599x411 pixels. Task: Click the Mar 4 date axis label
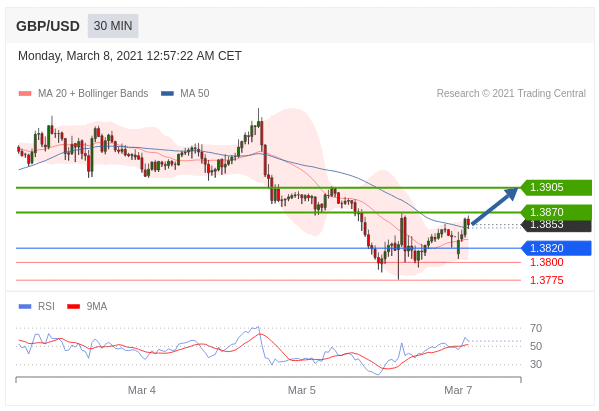pos(142,390)
